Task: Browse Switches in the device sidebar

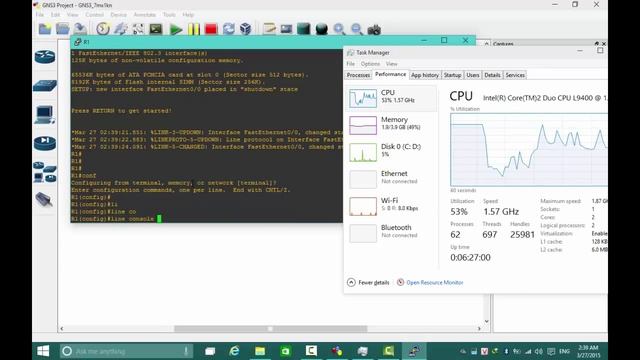Action: (45, 86)
